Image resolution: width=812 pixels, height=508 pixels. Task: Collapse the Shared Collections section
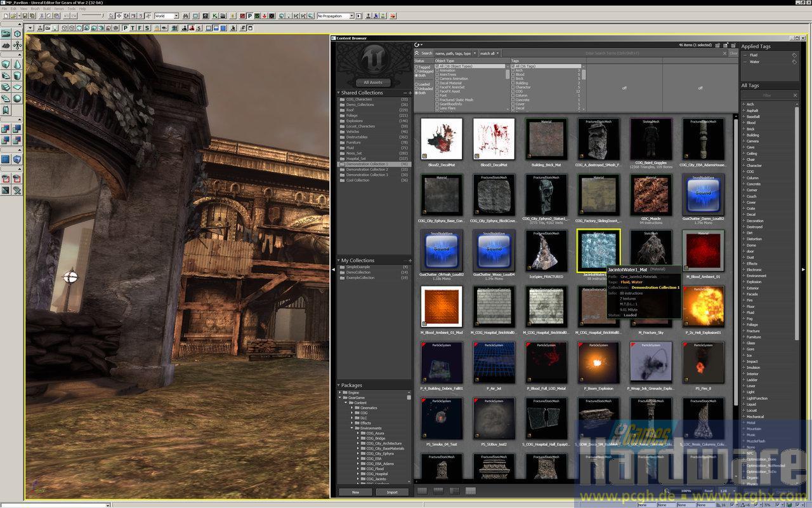pos(338,93)
